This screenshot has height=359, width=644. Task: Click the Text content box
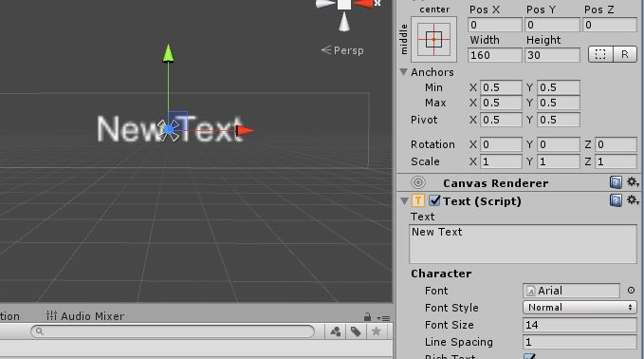click(523, 244)
